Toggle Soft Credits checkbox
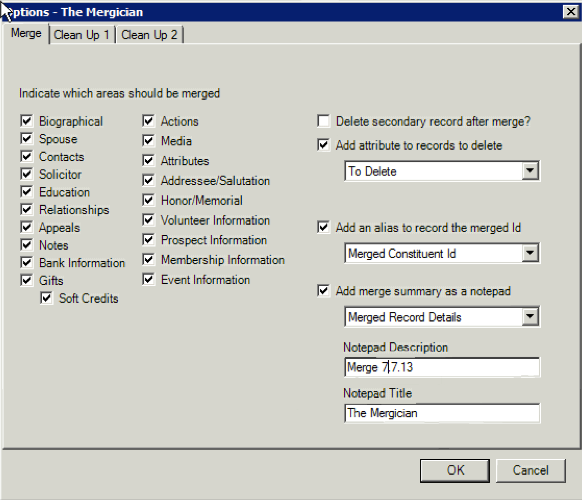Image resolution: width=582 pixels, height=500 pixels. [46, 298]
